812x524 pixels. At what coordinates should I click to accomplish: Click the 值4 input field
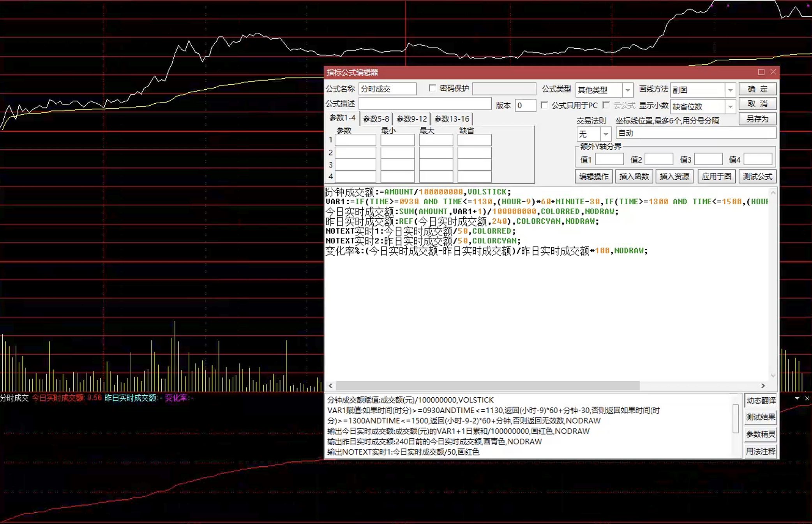click(x=758, y=159)
